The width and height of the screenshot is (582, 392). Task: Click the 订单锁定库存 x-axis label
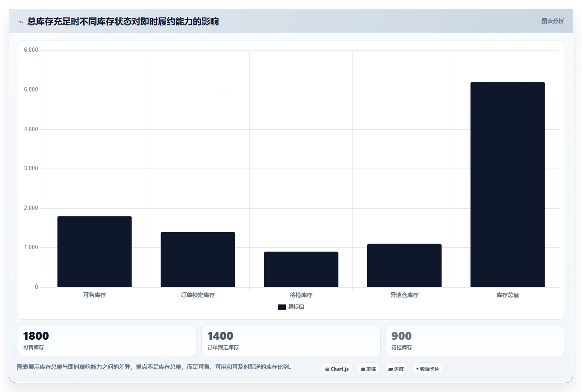[x=198, y=295]
